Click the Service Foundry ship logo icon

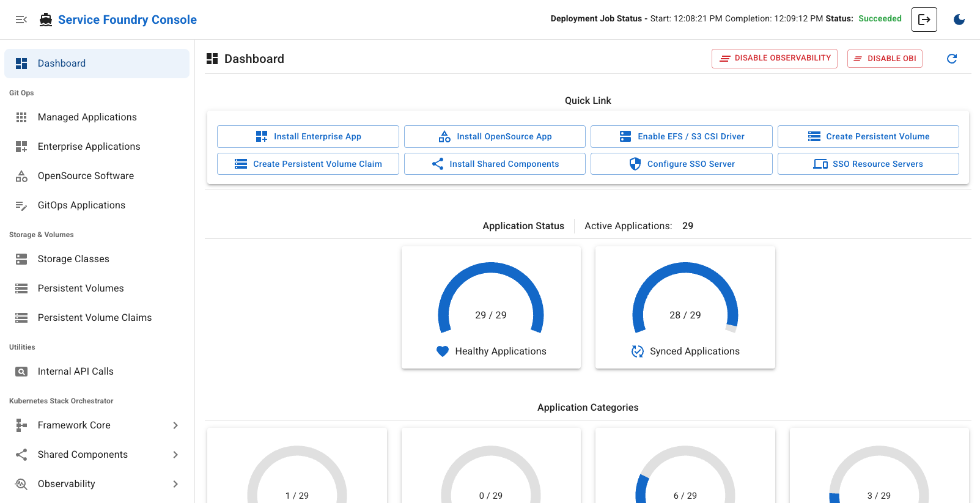pyautogui.click(x=46, y=20)
